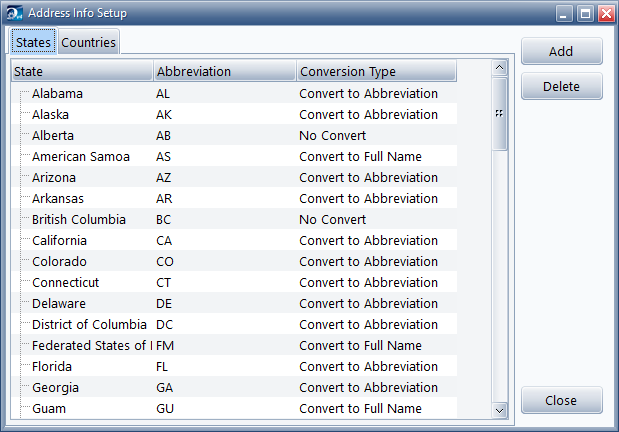Select the Alabama row
The image size is (619, 432).
pyautogui.click(x=57, y=93)
